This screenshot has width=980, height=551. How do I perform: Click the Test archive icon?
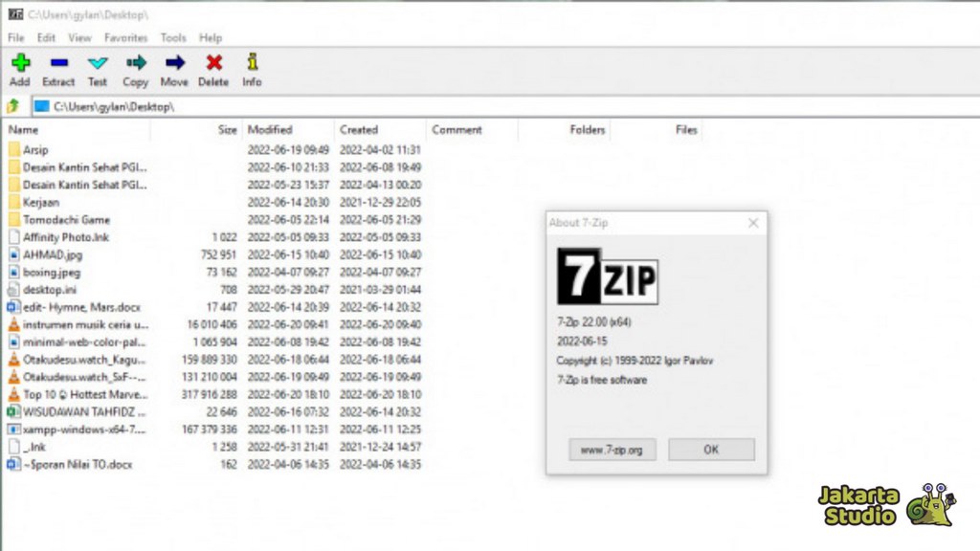(98, 62)
